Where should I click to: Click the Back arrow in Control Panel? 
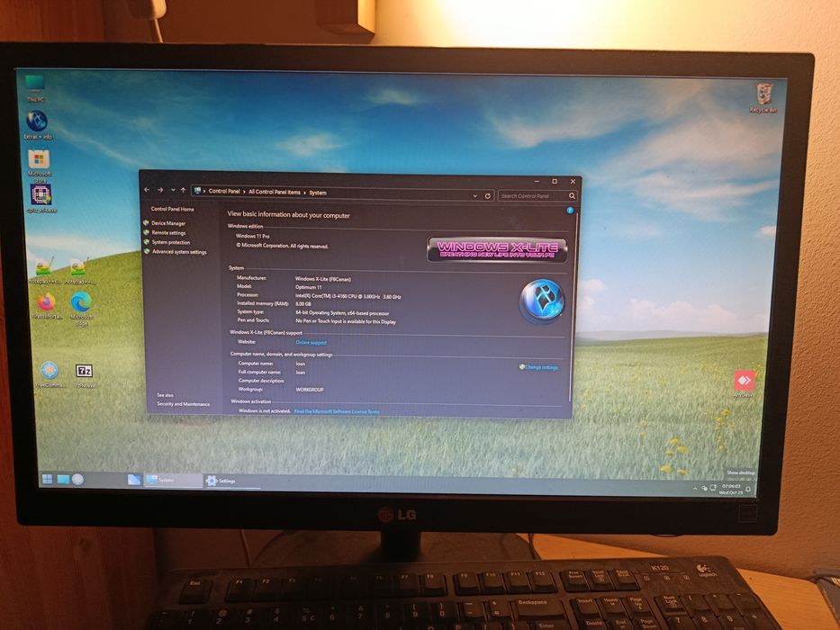click(x=147, y=190)
